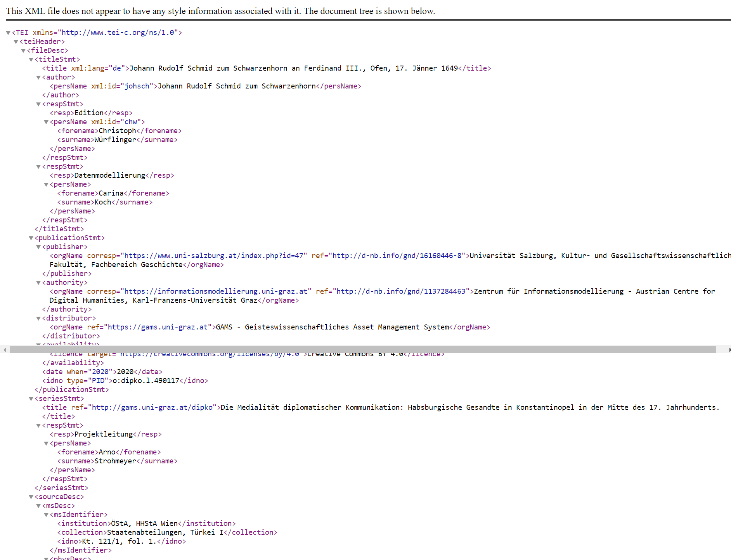Viewport: 731px width, 560px height.
Task: Collapse the msDesc node
Action: point(38,506)
